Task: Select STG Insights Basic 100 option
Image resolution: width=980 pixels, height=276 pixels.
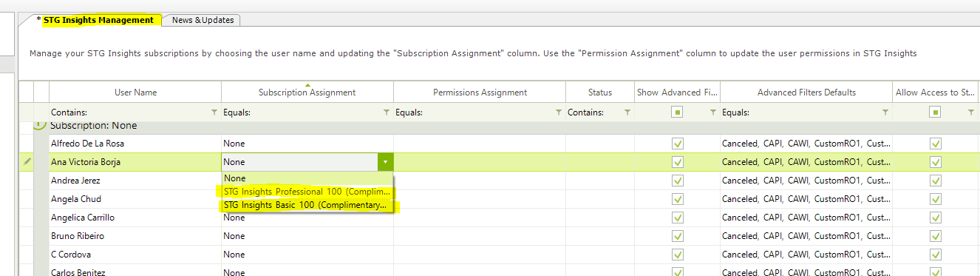Action: (305, 205)
